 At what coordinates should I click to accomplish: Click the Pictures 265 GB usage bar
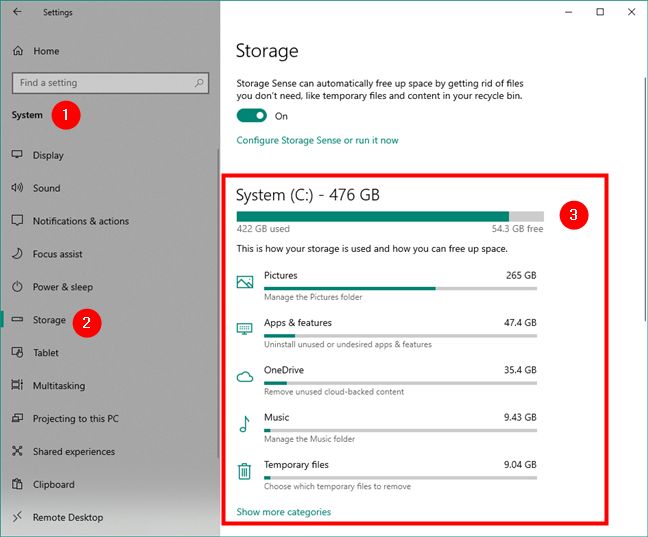pos(400,288)
